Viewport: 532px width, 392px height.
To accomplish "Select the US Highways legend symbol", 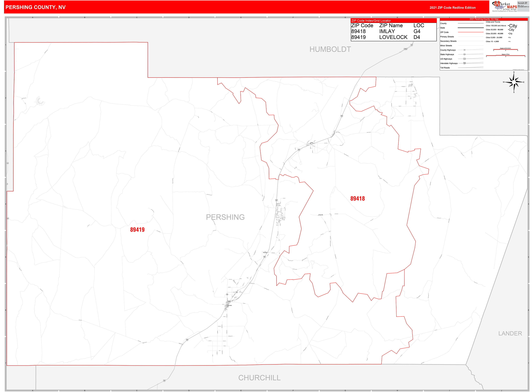I will [464, 59].
